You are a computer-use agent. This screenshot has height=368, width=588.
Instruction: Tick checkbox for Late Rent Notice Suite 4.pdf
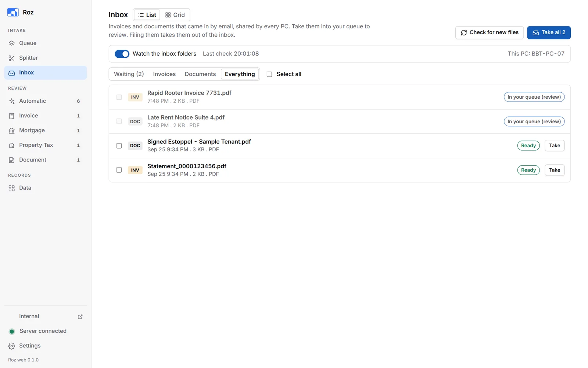[119, 121]
